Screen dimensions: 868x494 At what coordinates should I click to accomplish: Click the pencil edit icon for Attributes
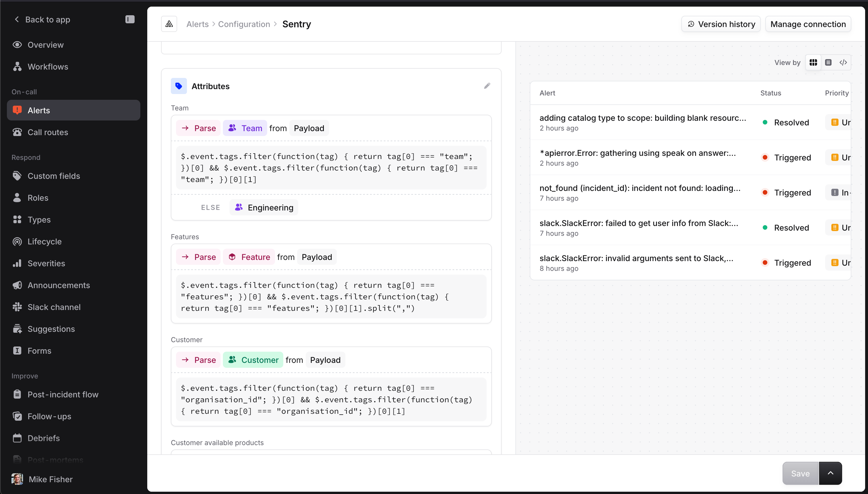(487, 86)
